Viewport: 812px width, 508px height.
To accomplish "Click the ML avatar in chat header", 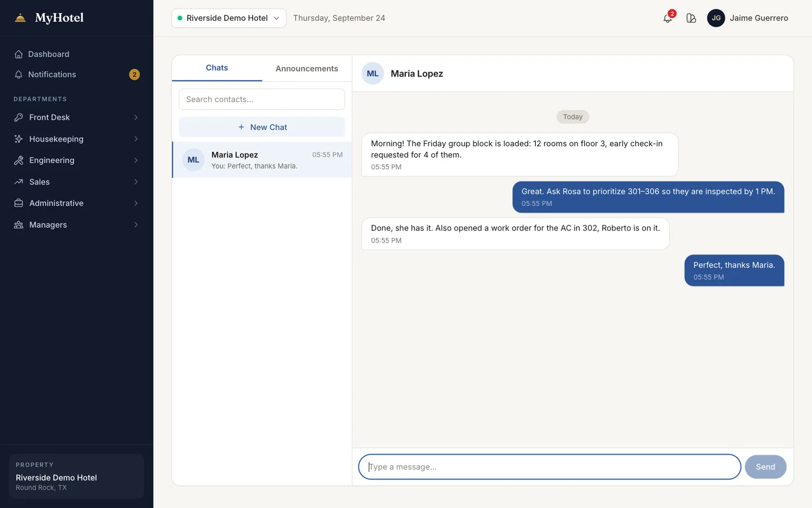I will tap(373, 74).
